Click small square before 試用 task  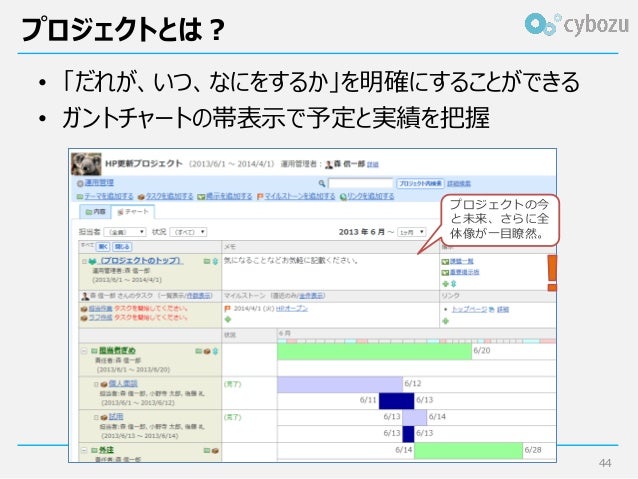pos(96,418)
